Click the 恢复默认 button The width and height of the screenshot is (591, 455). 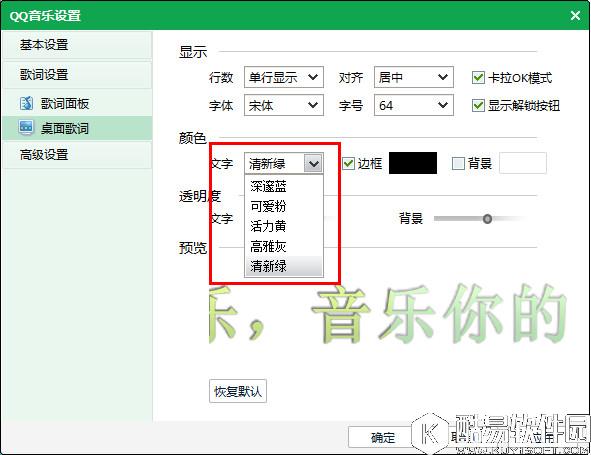[238, 391]
